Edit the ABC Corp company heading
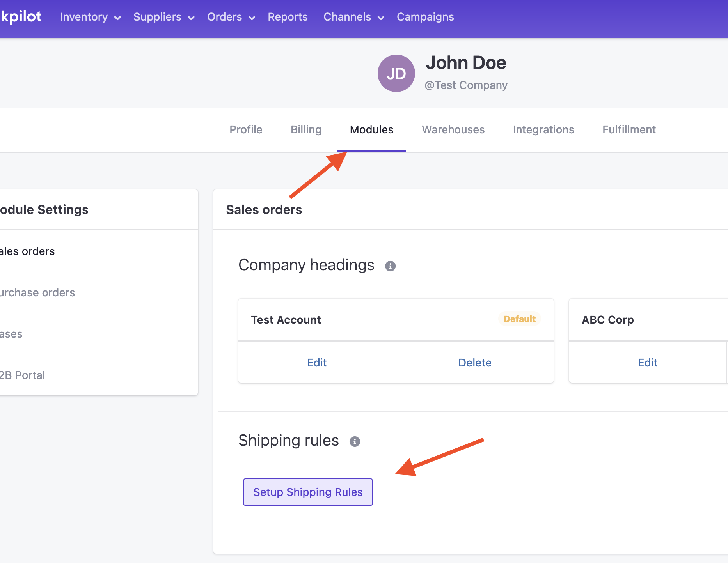 pyautogui.click(x=648, y=363)
